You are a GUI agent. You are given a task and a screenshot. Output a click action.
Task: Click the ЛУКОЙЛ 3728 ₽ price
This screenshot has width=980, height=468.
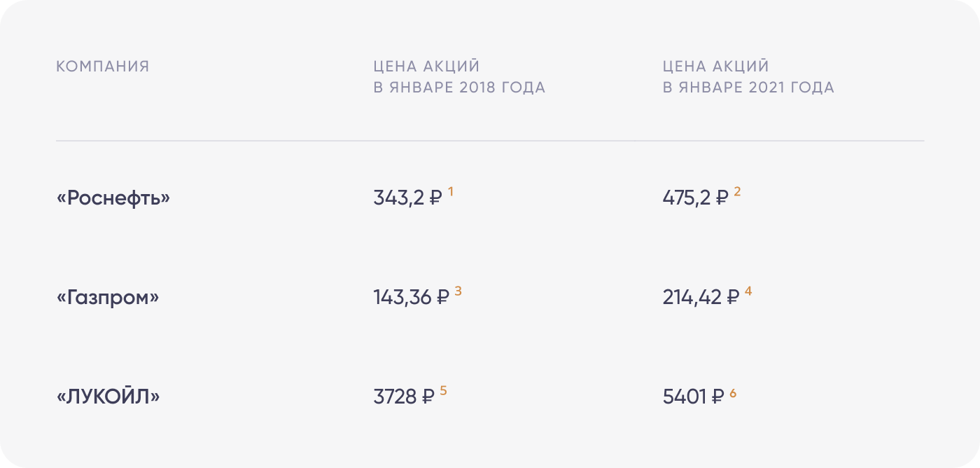[x=404, y=397]
